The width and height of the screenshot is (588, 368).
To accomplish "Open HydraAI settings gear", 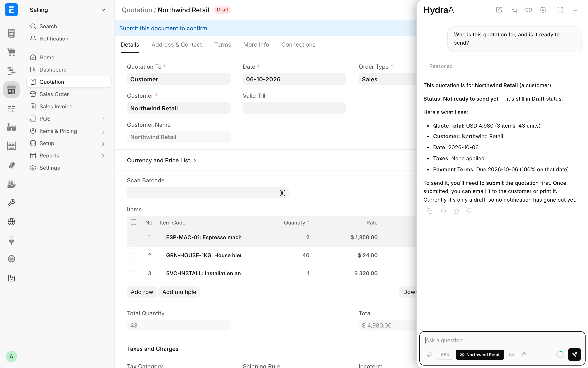I will pos(543,10).
